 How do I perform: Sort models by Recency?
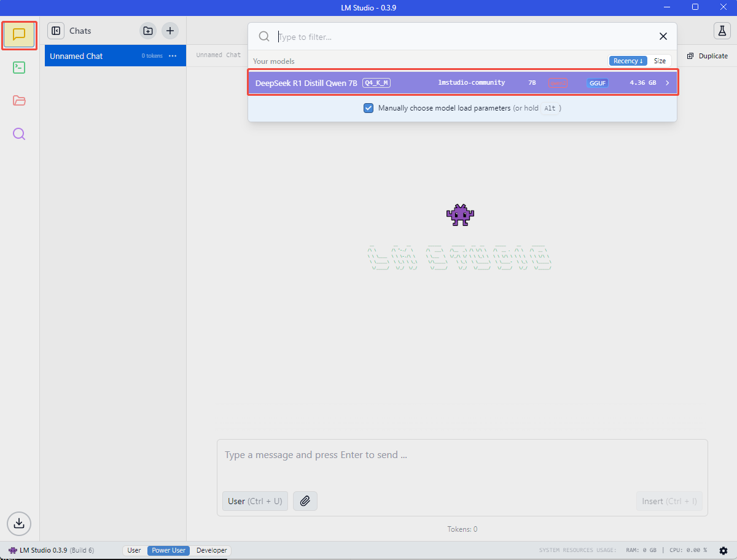point(628,61)
